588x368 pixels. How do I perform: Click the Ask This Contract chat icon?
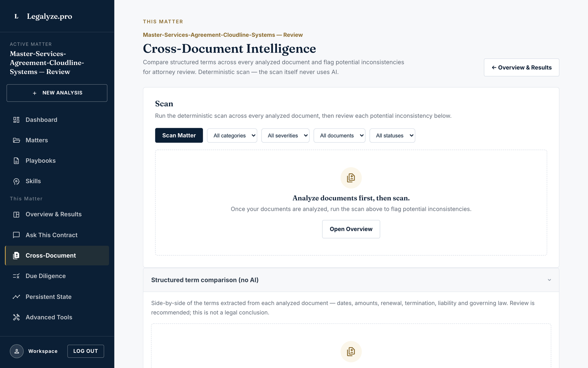(16, 235)
